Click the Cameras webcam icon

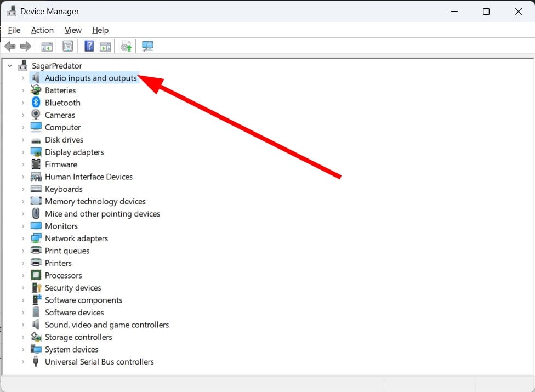coord(36,115)
